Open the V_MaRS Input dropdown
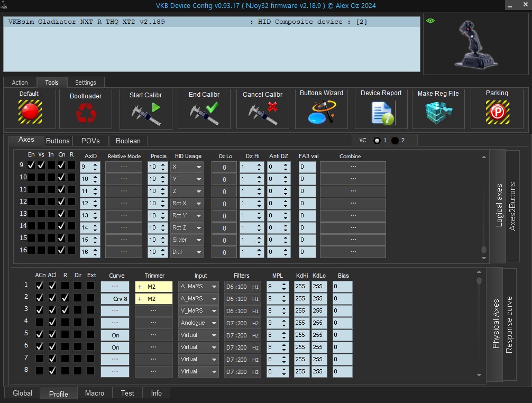The image size is (532, 403). pos(198,311)
